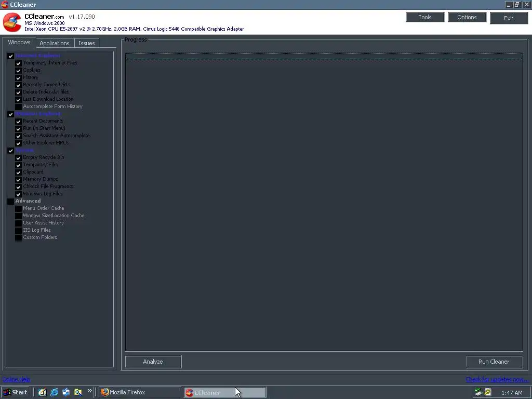The height and width of the screenshot is (399, 532).
Task: Enable the Advanced group checkbox
Action: click(x=10, y=201)
